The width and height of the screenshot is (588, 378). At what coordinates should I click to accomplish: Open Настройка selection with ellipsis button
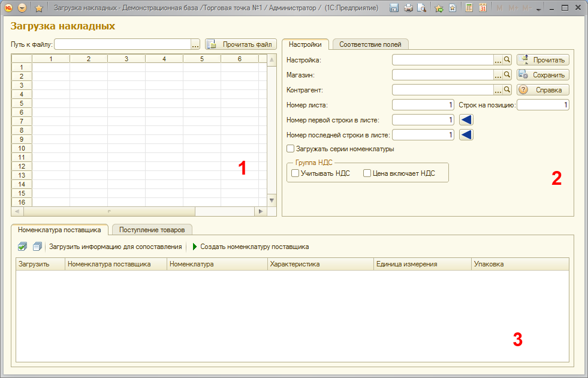coord(497,60)
